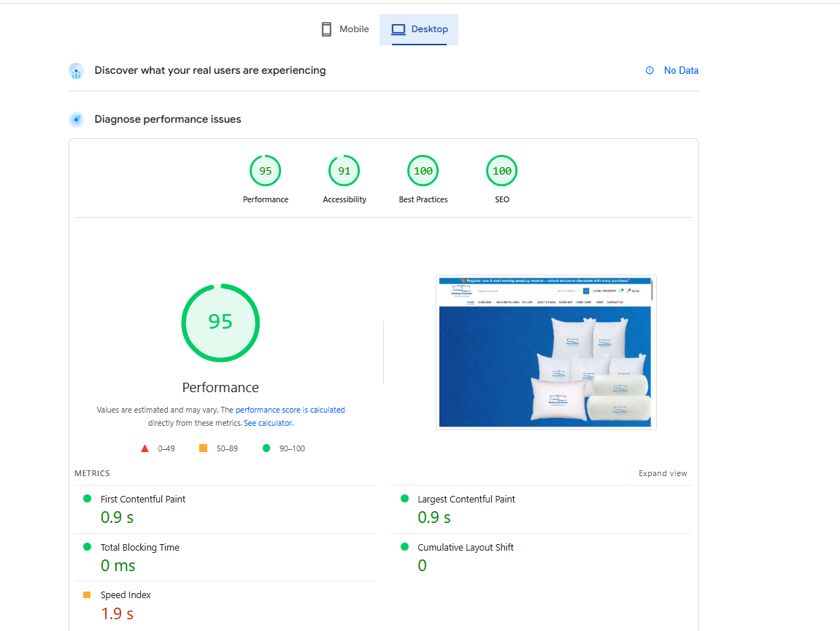Viewport: 840px width, 631px height.
Task: Click the First Contentful Paint metric
Action: 143,500
